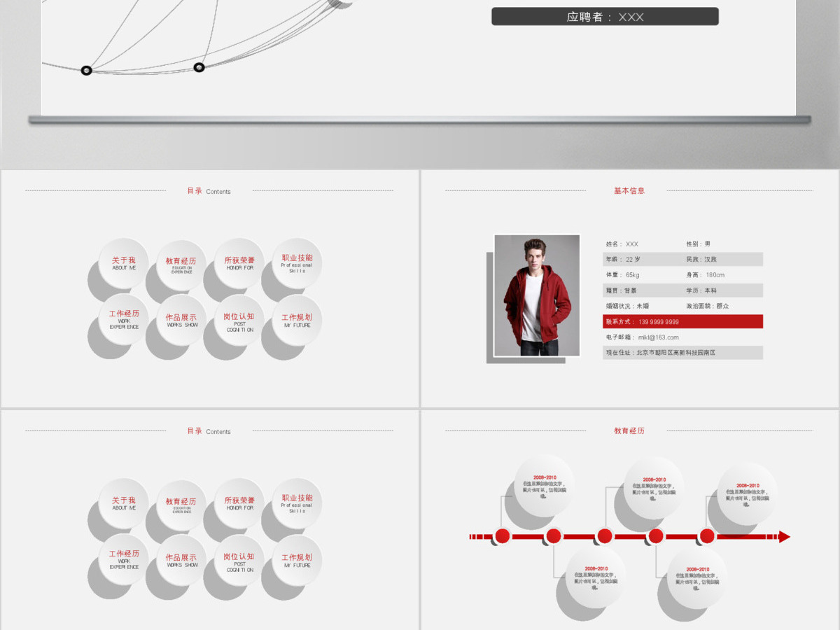The height and width of the screenshot is (630, 840).
Task: Click the 职业技能 circle in the upper 目录 slide
Action: click(x=297, y=263)
